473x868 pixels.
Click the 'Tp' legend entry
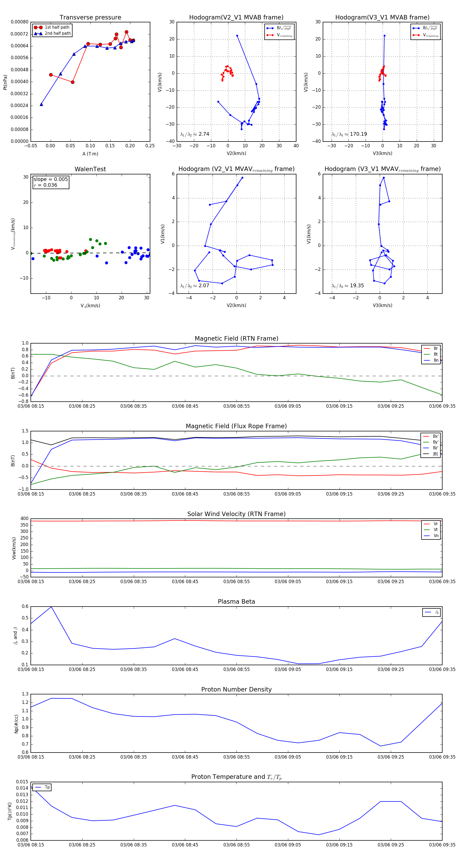42,787
